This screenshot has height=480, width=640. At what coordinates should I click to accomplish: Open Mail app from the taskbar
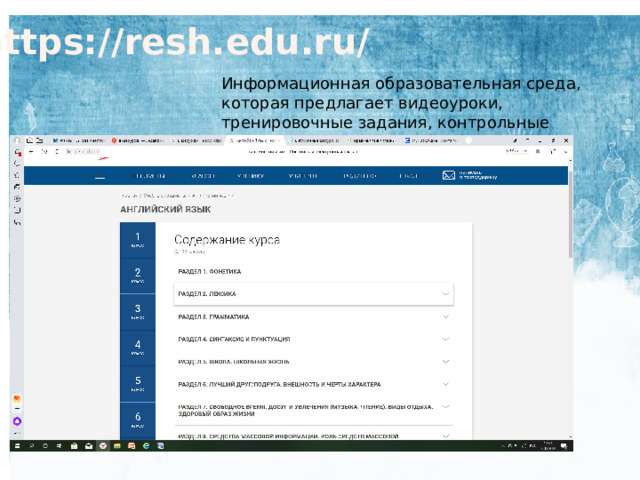[x=89, y=446]
